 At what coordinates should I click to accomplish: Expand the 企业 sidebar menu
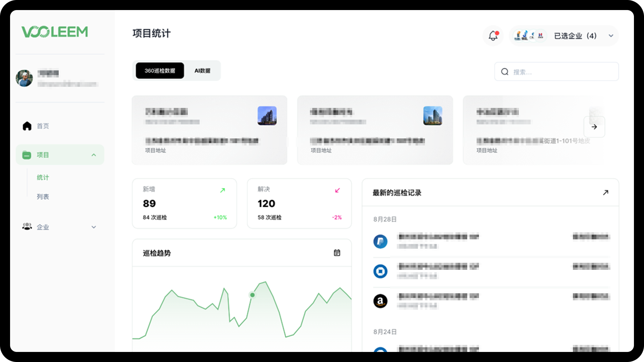[94, 227]
